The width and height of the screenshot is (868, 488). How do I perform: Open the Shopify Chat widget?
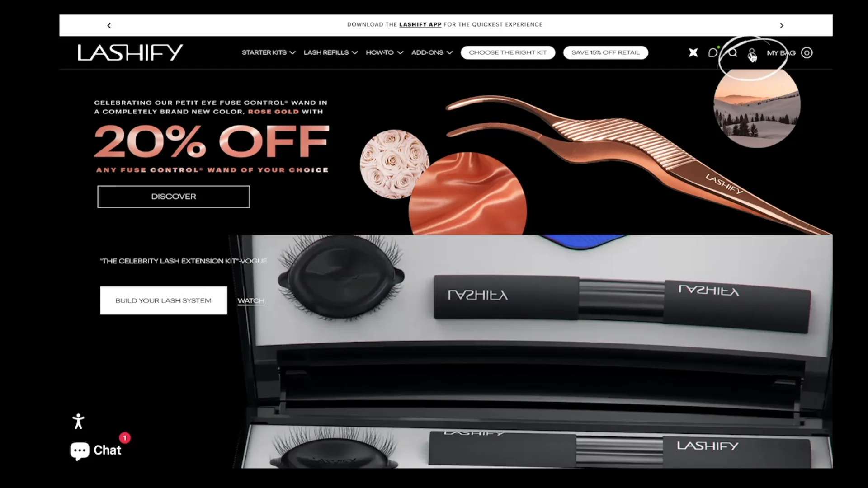point(95,450)
